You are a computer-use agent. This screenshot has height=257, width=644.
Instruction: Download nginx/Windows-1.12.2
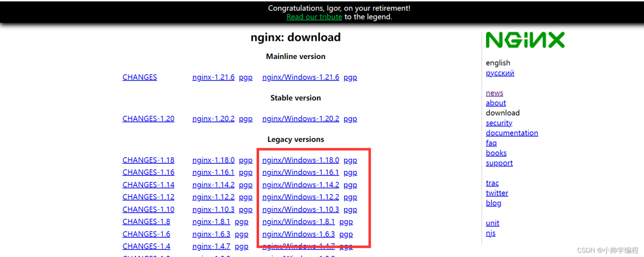click(301, 197)
